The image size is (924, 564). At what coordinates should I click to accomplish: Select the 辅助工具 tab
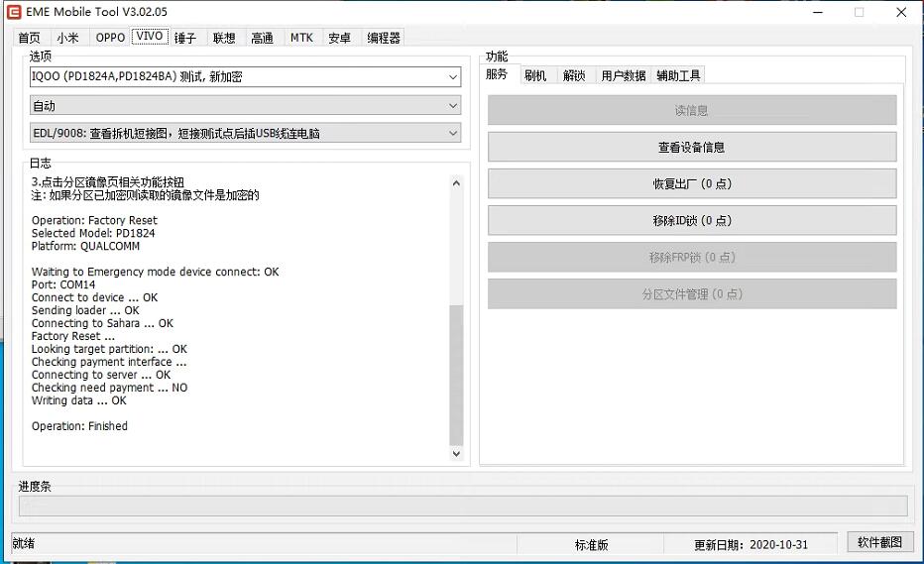click(x=678, y=75)
